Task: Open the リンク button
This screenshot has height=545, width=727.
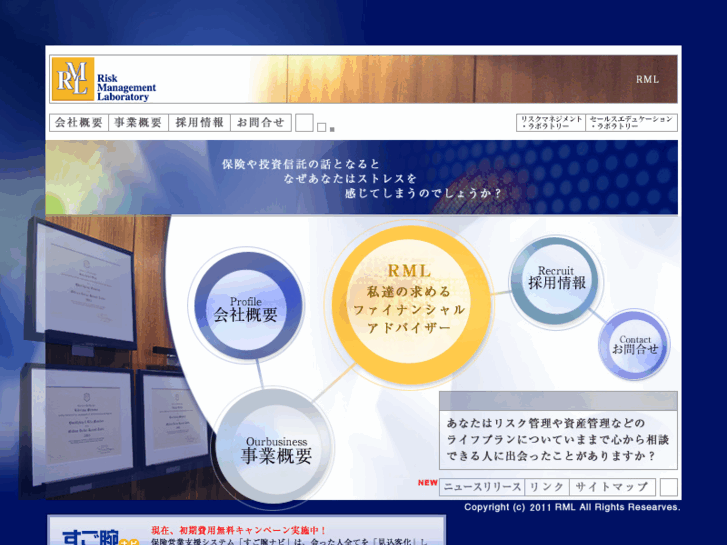Action: (547, 487)
